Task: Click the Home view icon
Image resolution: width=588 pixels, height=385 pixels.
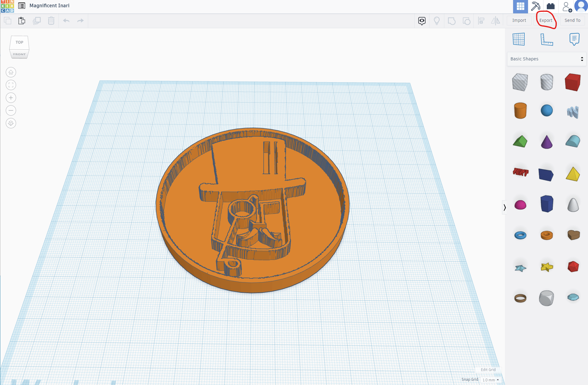Action: click(x=11, y=72)
